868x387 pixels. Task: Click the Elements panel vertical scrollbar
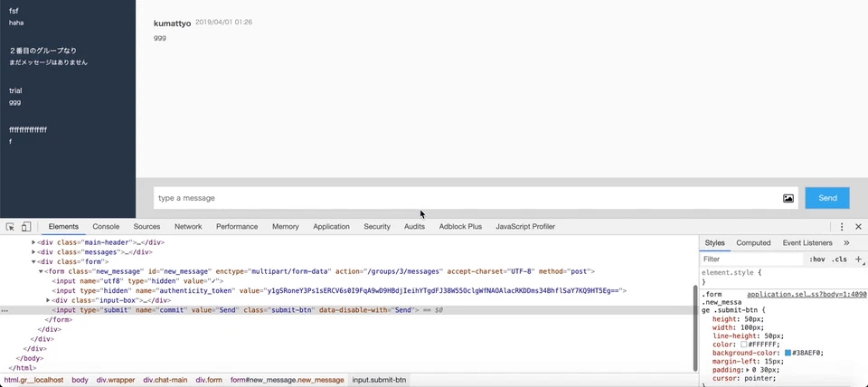[x=695, y=327]
